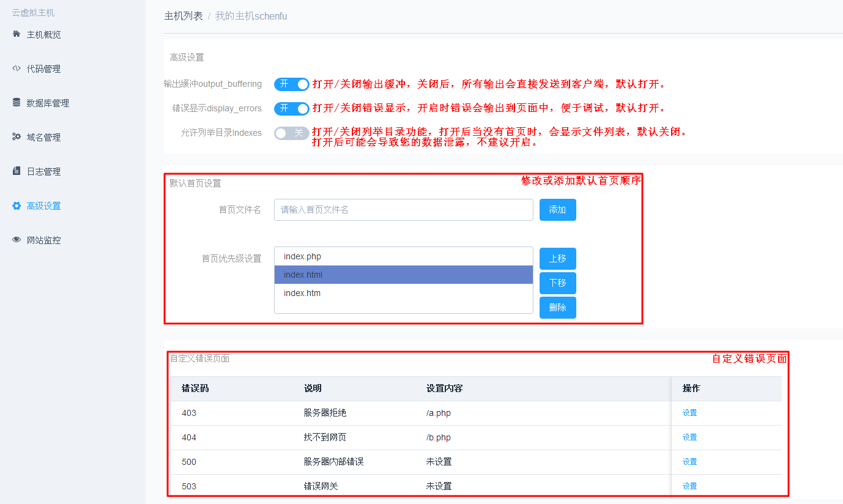This screenshot has width=843, height=504.
Task: Click the gear icon beside 高级设置
Action: (x=17, y=206)
